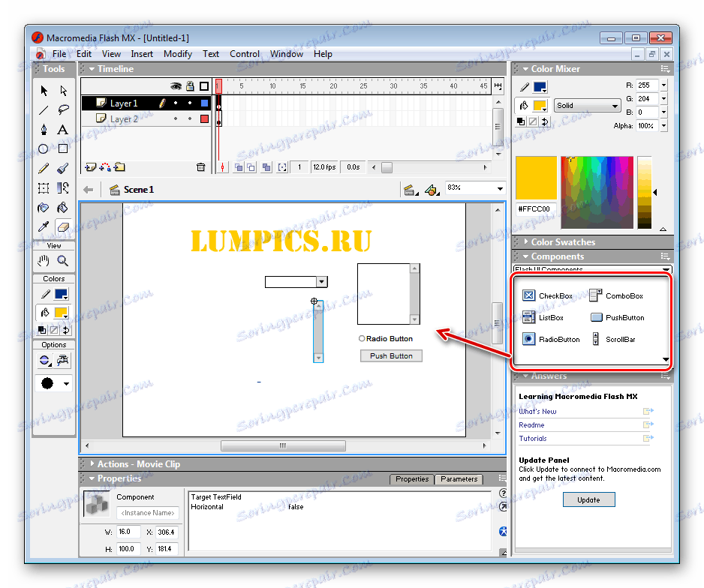
Task: Choose the Pencil tool
Action: (44, 169)
